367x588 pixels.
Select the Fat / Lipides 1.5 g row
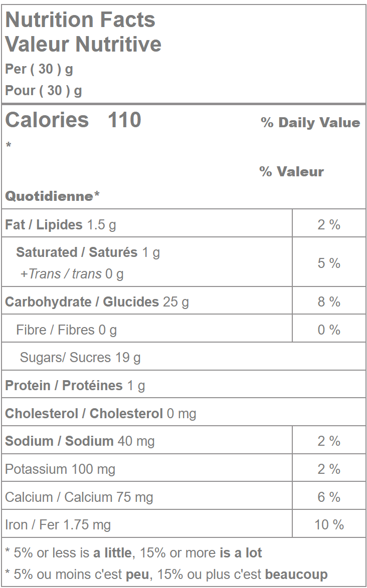[x=61, y=224]
